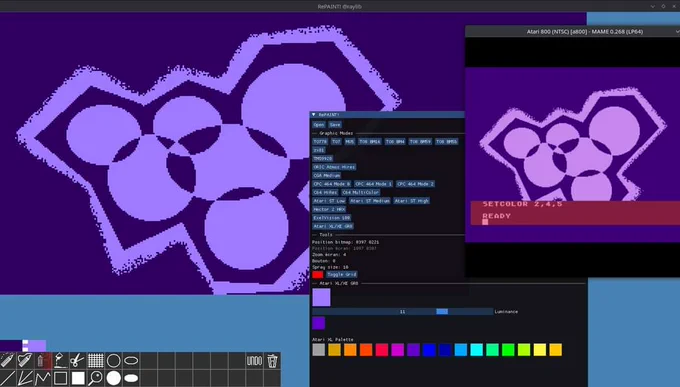Select CPC 464 Mode 2
Screen dimensions: 680x387
click(415, 184)
